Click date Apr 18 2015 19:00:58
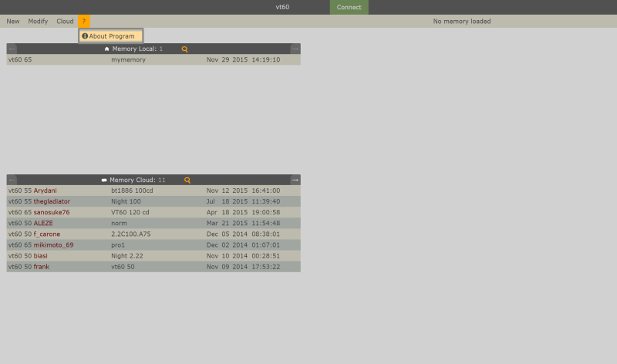The height and width of the screenshot is (364, 617). click(x=243, y=213)
